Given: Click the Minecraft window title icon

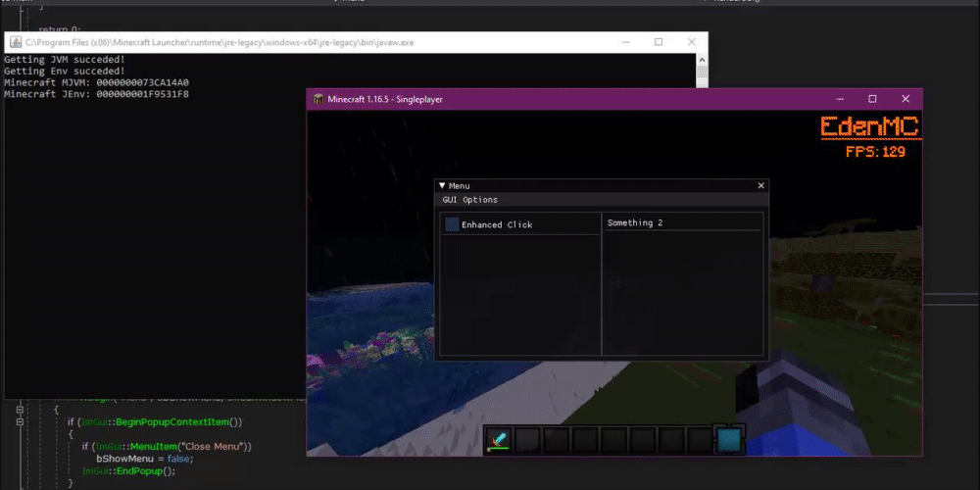Looking at the screenshot, I should tap(318, 99).
